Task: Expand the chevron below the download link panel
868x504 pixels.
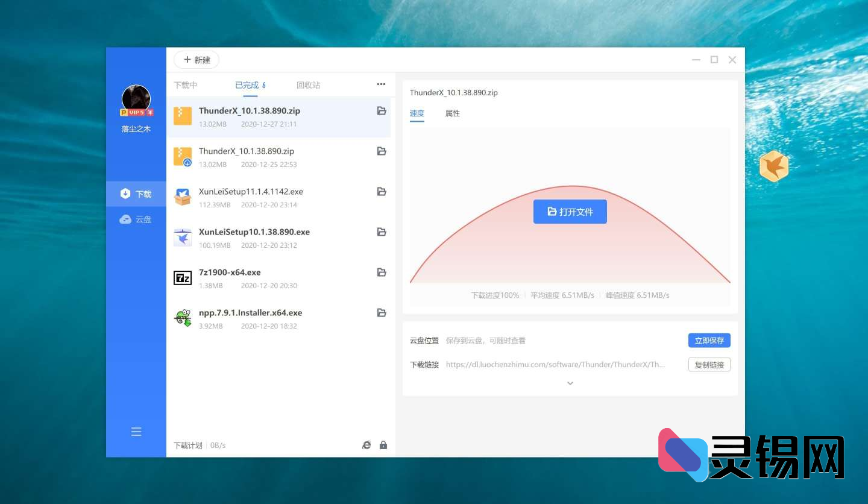Action: pyautogui.click(x=570, y=383)
